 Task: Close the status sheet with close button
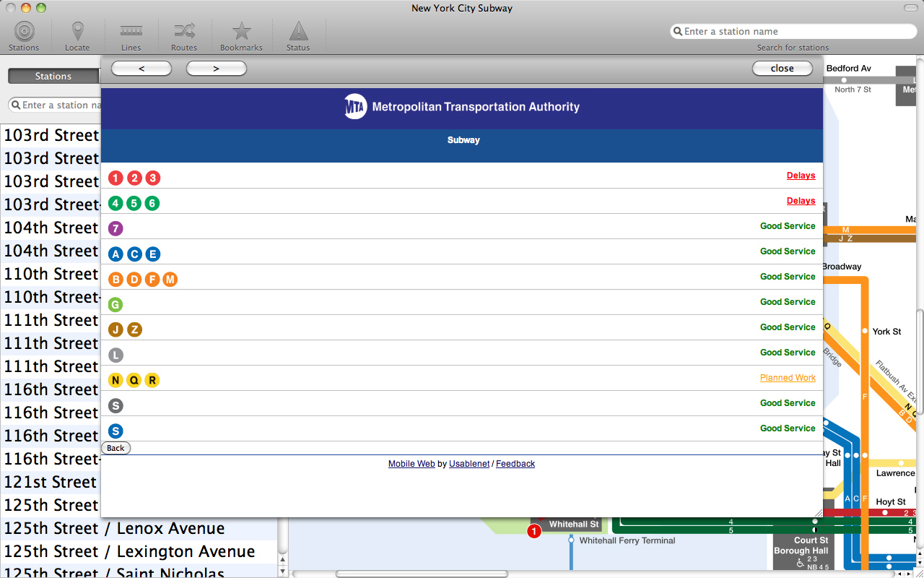click(x=783, y=69)
